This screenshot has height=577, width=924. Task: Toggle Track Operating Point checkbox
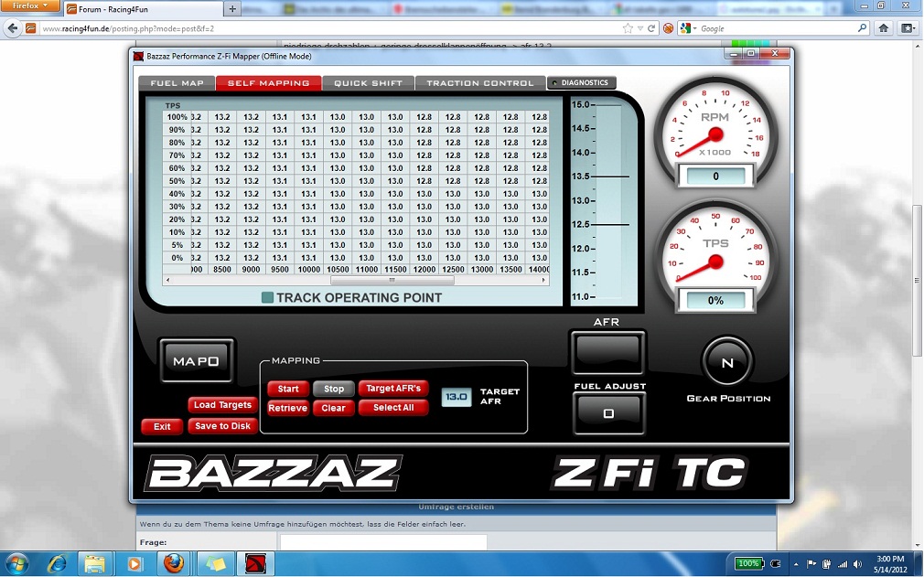(267, 297)
